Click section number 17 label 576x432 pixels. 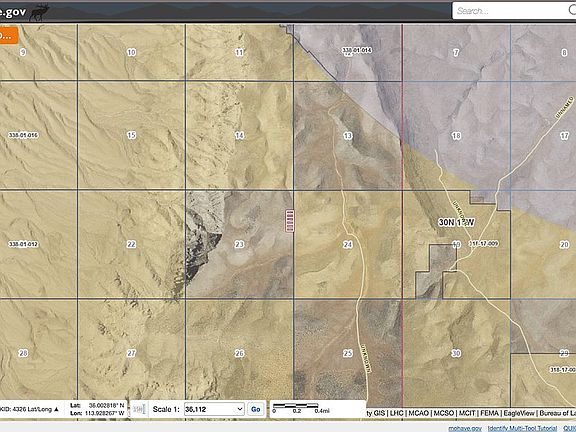coord(565,136)
